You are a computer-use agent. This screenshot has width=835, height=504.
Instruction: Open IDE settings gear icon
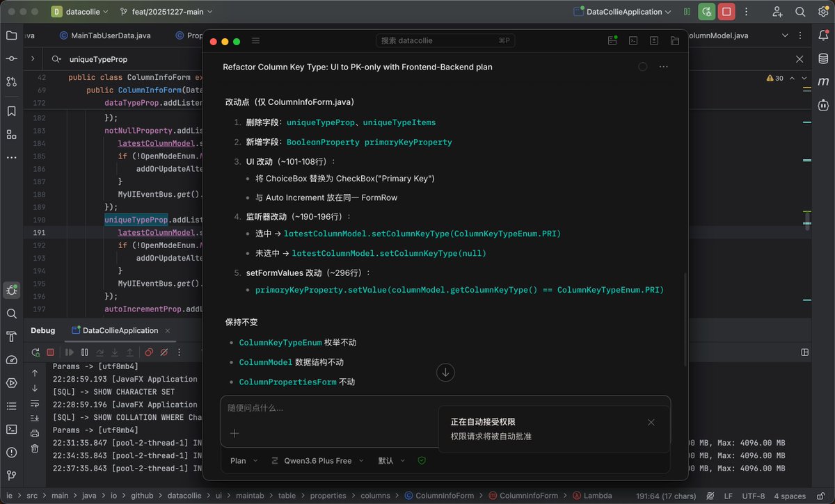pos(822,12)
